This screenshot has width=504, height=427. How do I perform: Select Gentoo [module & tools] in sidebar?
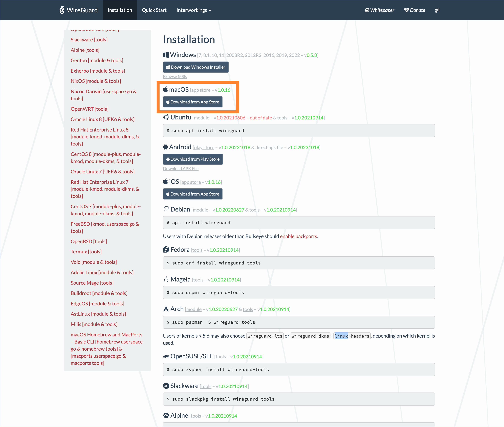(97, 61)
